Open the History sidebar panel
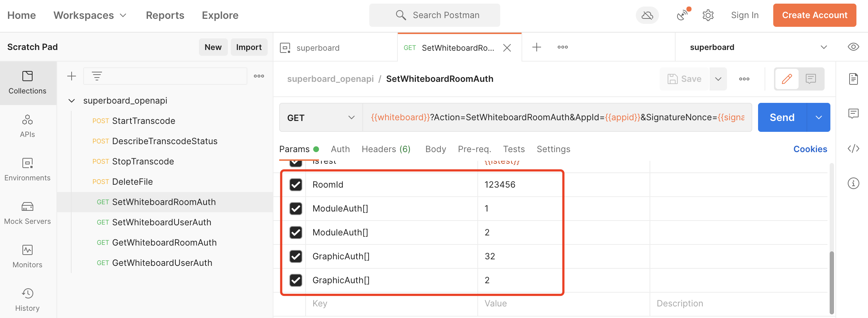 27,300
